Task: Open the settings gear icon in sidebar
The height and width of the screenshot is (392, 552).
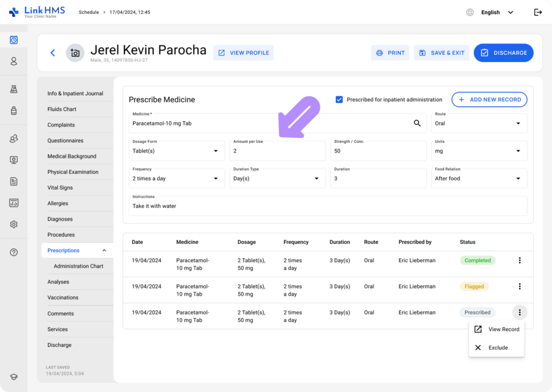Action: click(x=13, y=224)
